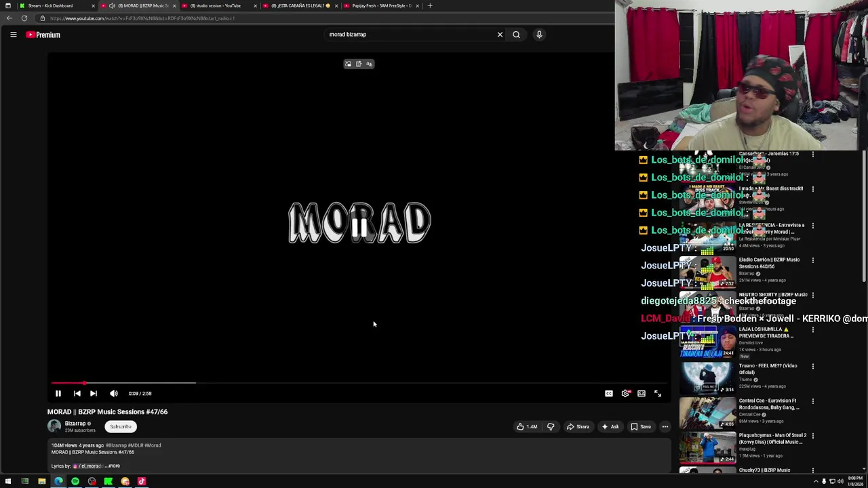Open the TikTok app in the taskbar
868x488 pixels.
[x=142, y=482]
